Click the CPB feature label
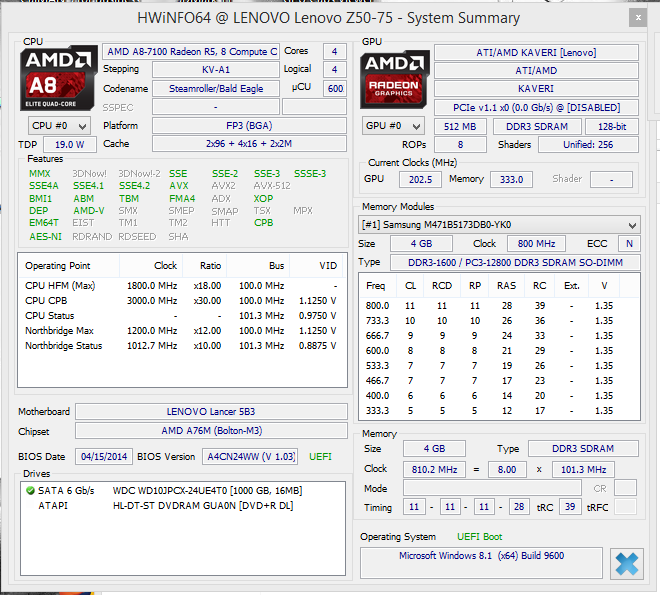660x595 pixels. pyautogui.click(x=263, y=223)
